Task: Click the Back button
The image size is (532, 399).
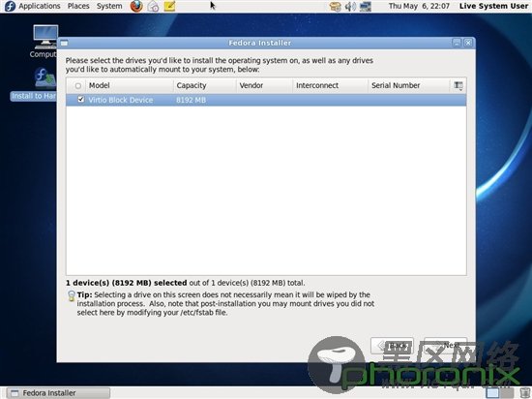Action: (x=392, y=346)
